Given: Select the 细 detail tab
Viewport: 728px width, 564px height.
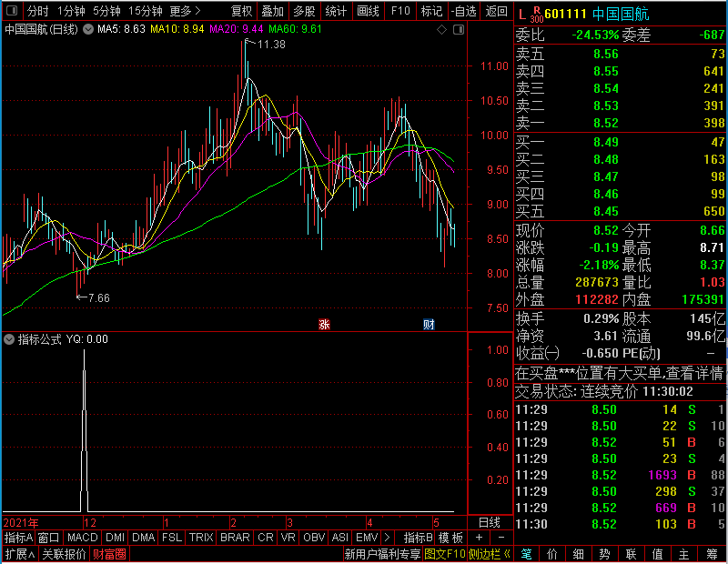Looking at the screenshot, I should (x=578, y=554).
